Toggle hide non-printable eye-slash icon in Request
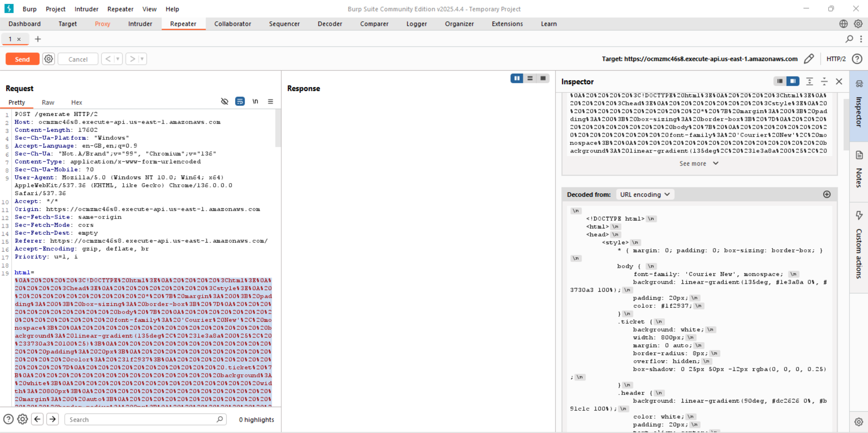This screenshot has height=433, width=868. [224, 101]
